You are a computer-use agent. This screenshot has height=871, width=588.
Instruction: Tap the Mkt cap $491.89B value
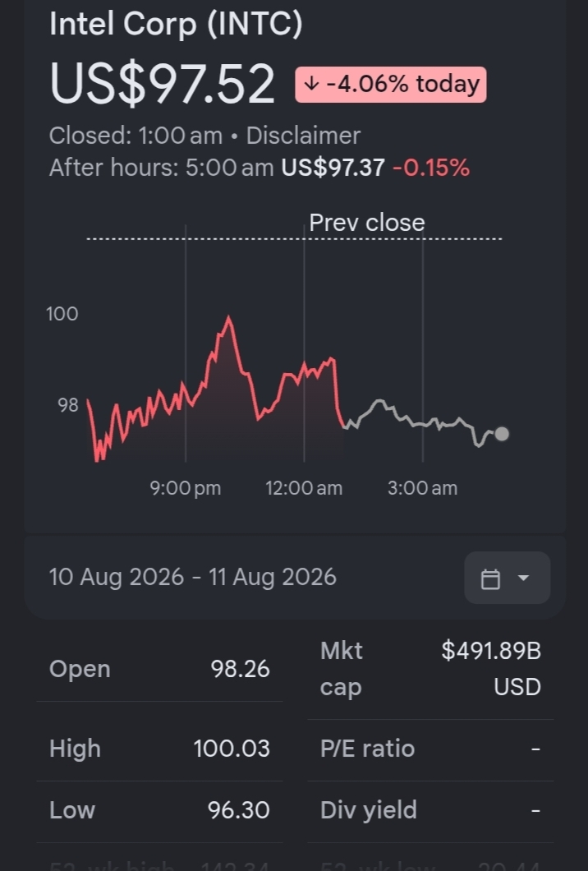pos(491,668)
